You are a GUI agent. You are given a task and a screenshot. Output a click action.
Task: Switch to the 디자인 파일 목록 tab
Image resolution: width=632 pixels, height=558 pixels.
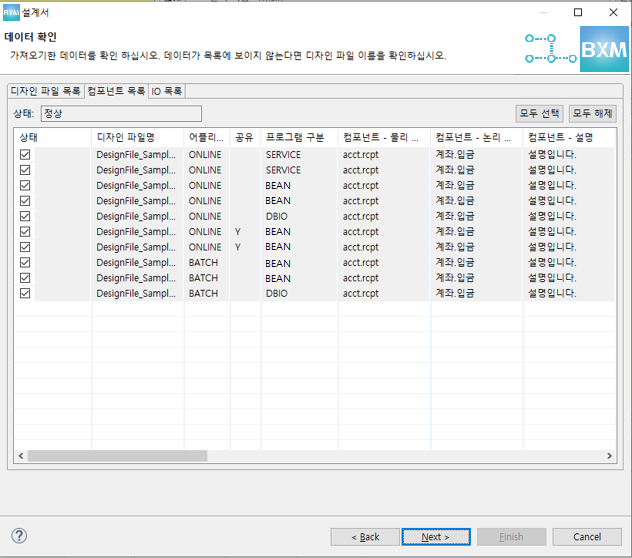click(x=45, y=91)
